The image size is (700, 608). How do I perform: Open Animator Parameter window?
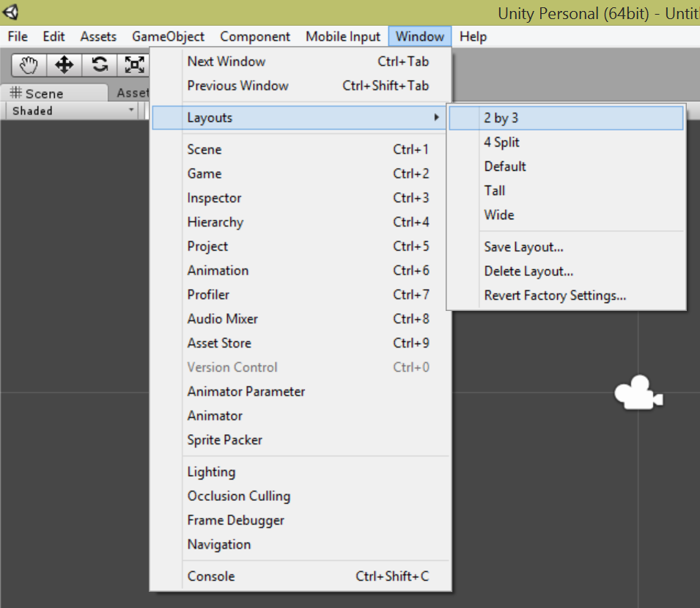coord(301,392)
